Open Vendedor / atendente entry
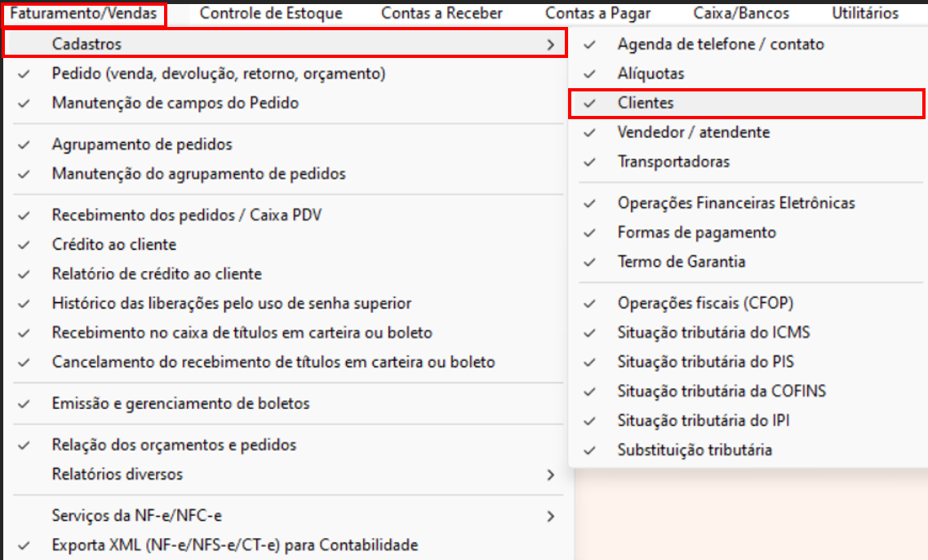Viewport: 928px width, 560px height. 693,132
